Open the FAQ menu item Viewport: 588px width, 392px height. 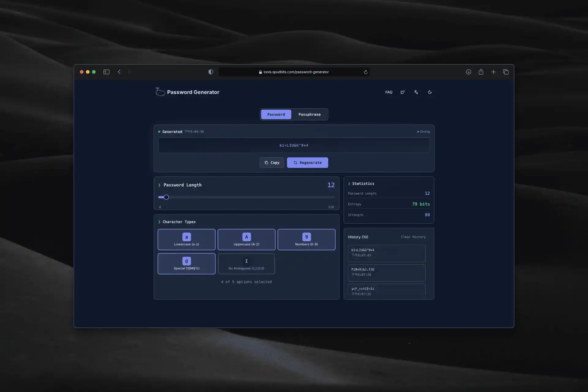coord(389,92)
